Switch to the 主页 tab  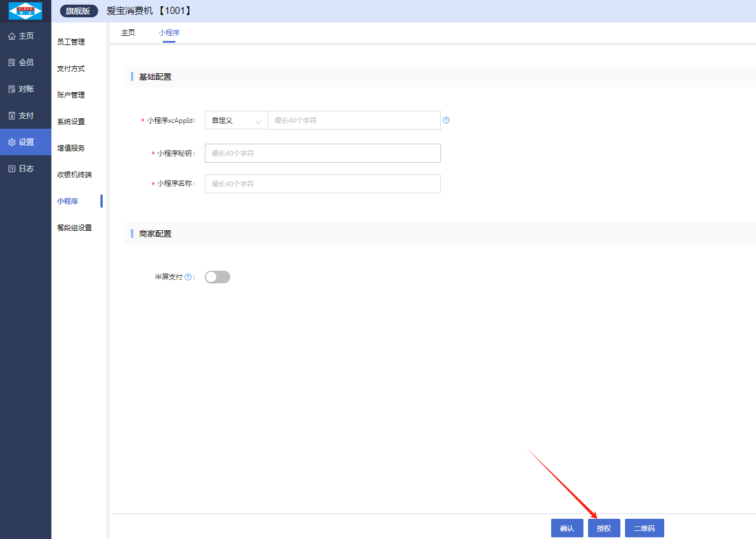pos(128,33)
